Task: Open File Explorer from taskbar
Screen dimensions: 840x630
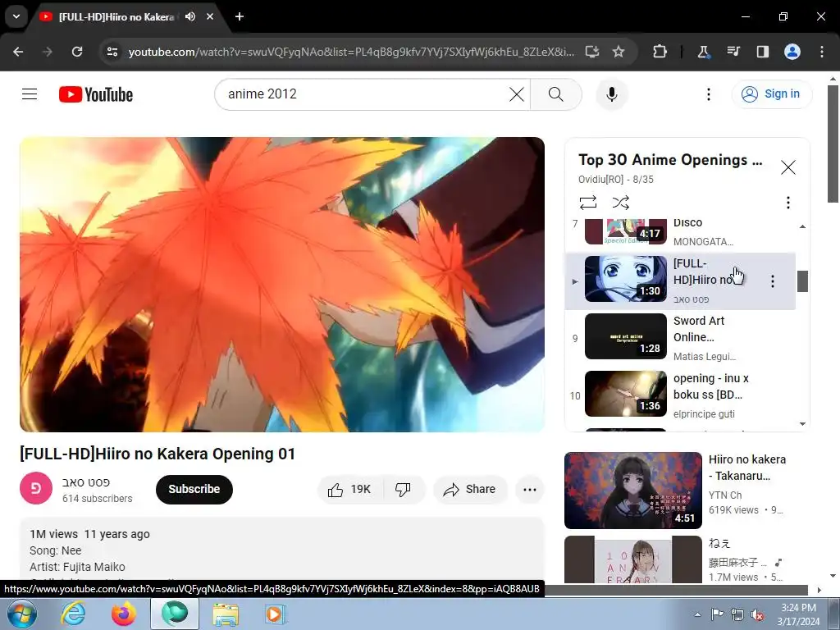Action: (226, 614)
